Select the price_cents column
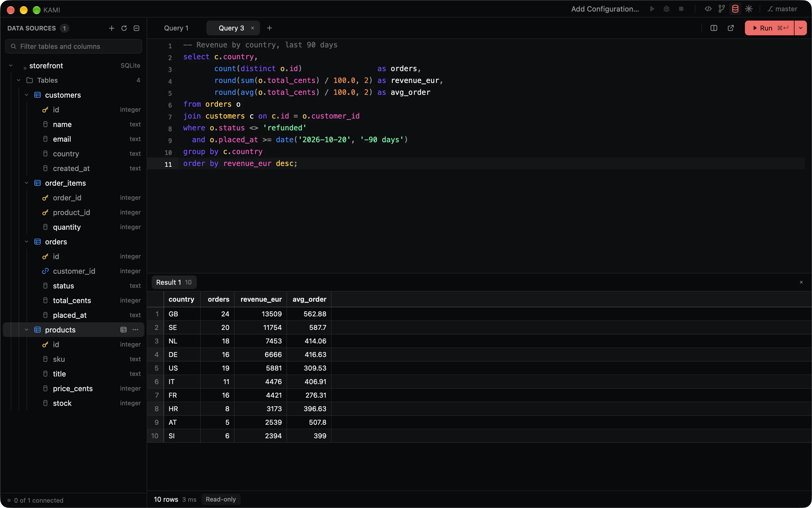The height and width of the screenshot is (508, 812). click(x=74, y=388)
